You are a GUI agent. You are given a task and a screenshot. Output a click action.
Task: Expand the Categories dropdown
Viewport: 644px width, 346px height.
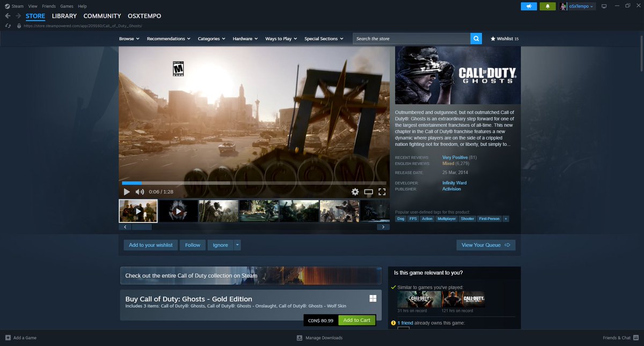pyautogui.click(x=211, y=39)
